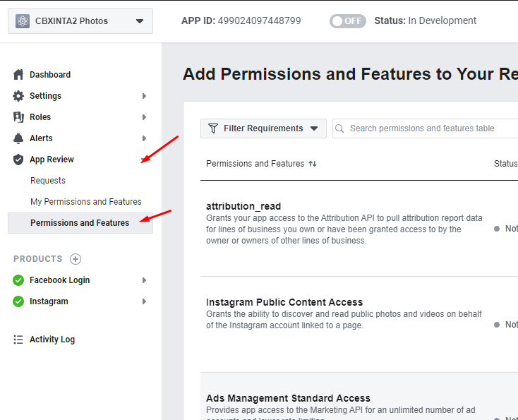Click the green checkmark beside Facebook Login
Image resolution: width=518 pixels, height=420 pixels.
[x=18, y=280]
